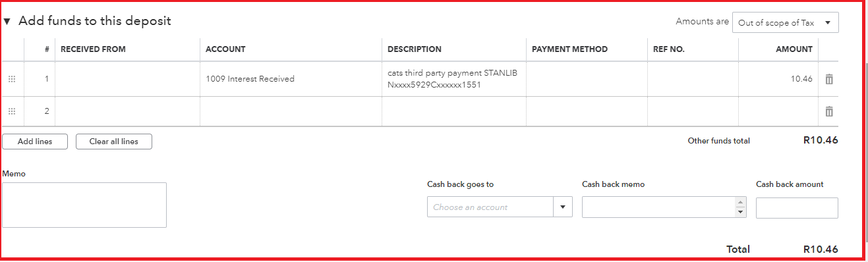
Task: Click the Cash back memo up arrow
Action: coord(741,202)
